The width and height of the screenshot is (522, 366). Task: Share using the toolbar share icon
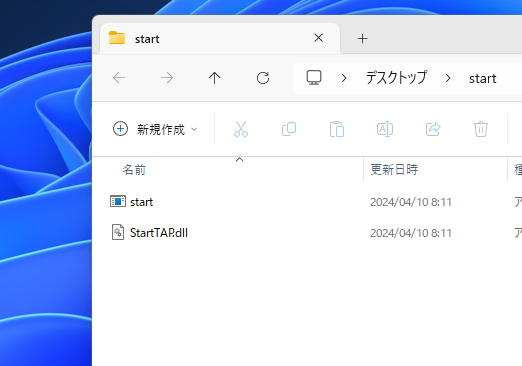coord(433,129)
